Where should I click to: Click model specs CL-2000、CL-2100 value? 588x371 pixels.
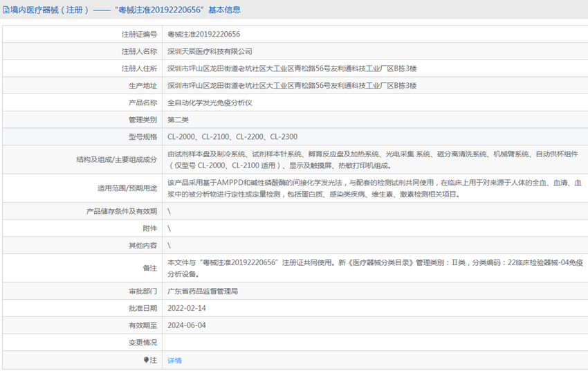232,137
